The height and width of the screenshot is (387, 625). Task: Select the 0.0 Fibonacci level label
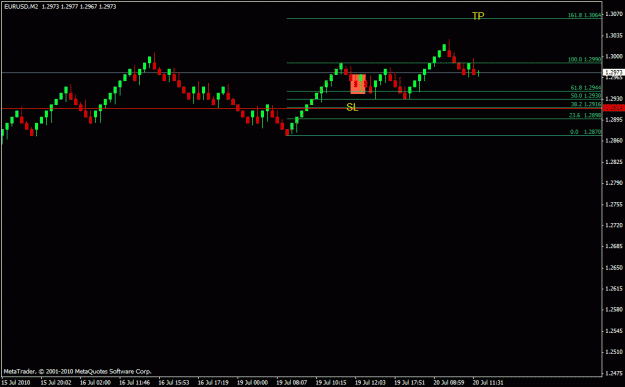point(586,132)
